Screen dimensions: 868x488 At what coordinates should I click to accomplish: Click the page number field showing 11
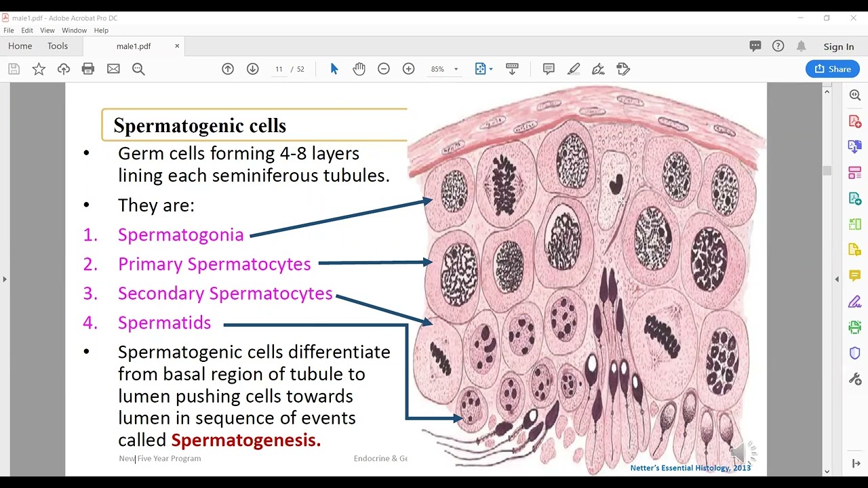click(279, 69)
